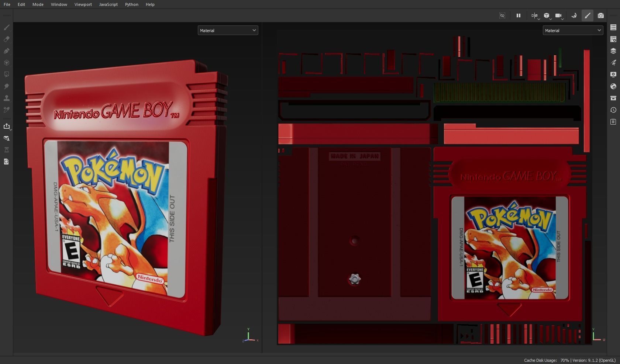This screenshot has height=364, width=620.
Task: Toggle the hide-selection dashed eye icon
Action: [x=502, y=15]
